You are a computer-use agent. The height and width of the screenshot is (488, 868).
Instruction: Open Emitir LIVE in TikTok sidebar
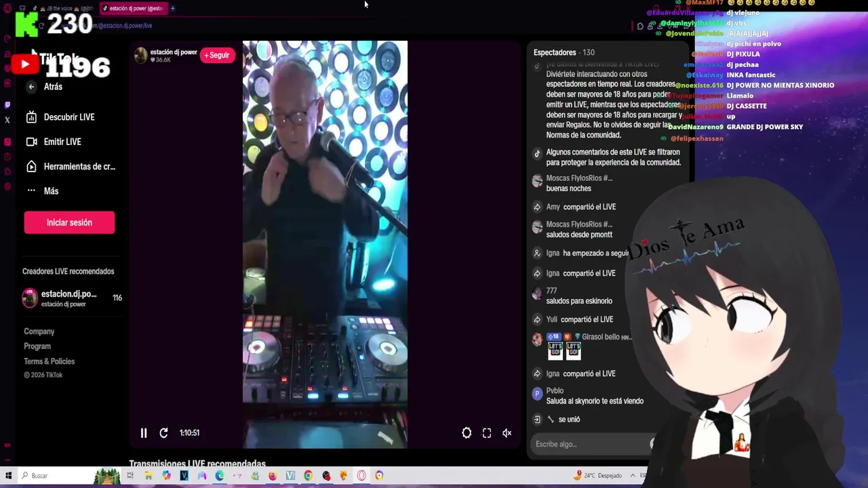click(53, 142)
